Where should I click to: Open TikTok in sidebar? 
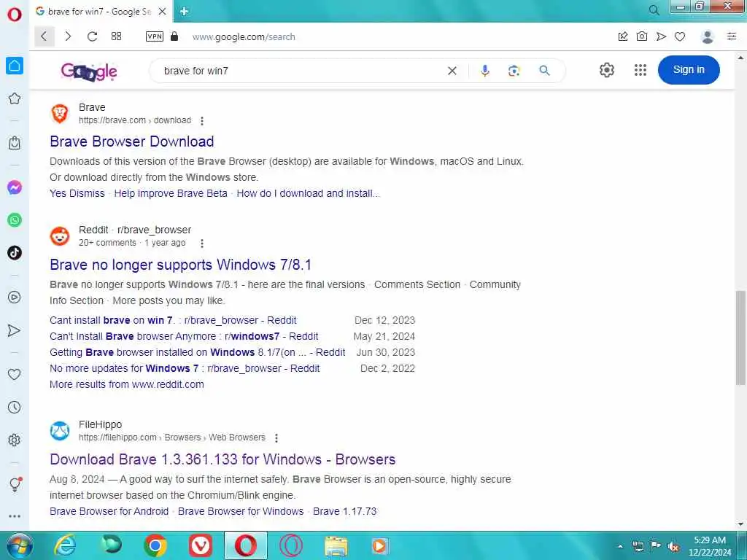(x=15, y=252)
